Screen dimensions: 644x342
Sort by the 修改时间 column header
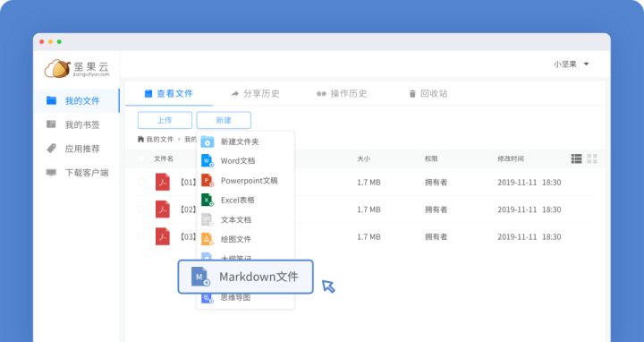[511, 158]
